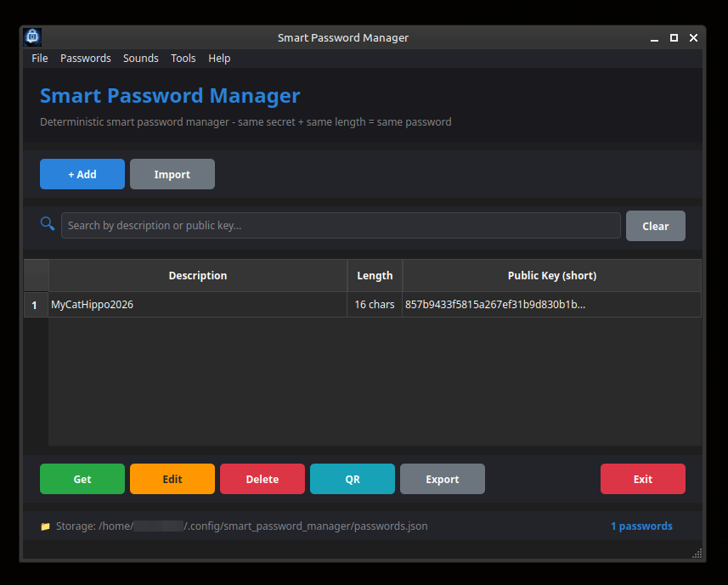The height and width of the screenshot is (585, 728).
Task: Click the Smart Password Manager blue heading
Action: 170,96
